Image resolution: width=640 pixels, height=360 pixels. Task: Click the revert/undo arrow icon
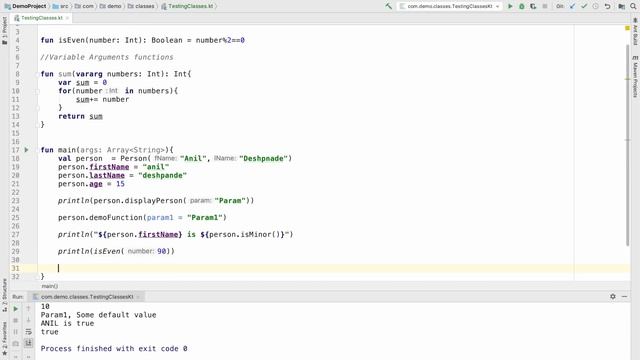tap(607, 6)
